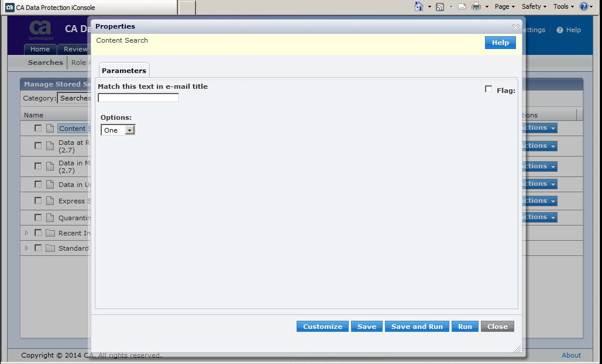Click the browser Home icon
602x364 pixels.
tap(419, 6)
